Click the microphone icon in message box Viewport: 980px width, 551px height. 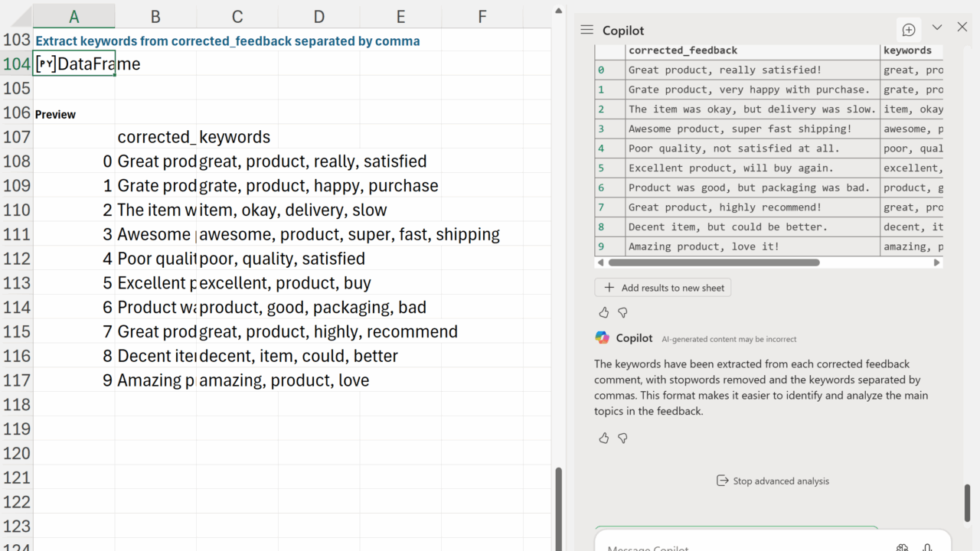[927, 546]
